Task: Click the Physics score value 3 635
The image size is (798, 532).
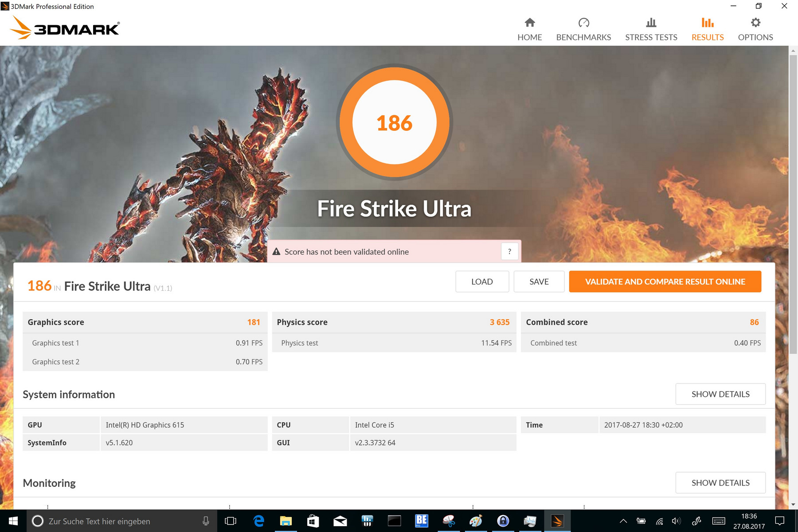Action: (500, 322)
